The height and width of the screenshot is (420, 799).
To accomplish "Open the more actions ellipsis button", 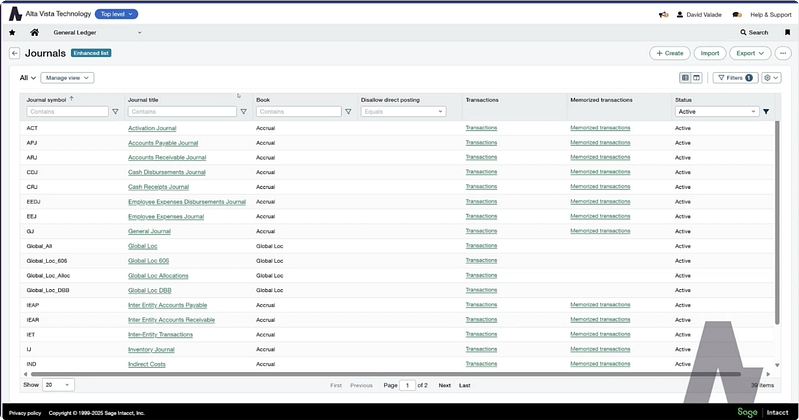I will pos(782,53).
